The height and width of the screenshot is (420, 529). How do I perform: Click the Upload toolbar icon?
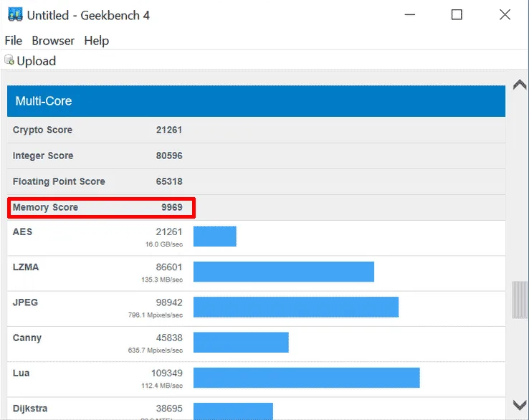(9, 60)
